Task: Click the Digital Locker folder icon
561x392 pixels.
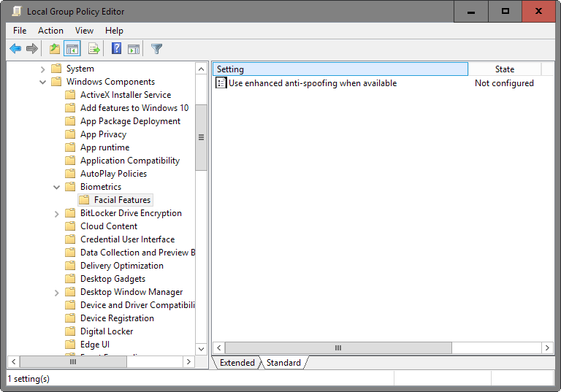Action: tap(70, 331)
